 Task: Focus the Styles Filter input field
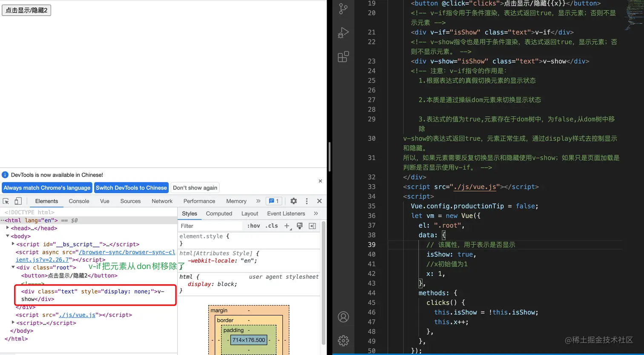[211, 226]
